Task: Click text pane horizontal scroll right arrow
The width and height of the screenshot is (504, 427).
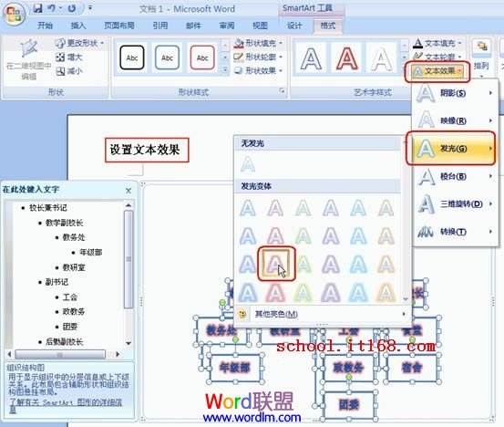Action: pyautogui.click(x=118, y=354)
